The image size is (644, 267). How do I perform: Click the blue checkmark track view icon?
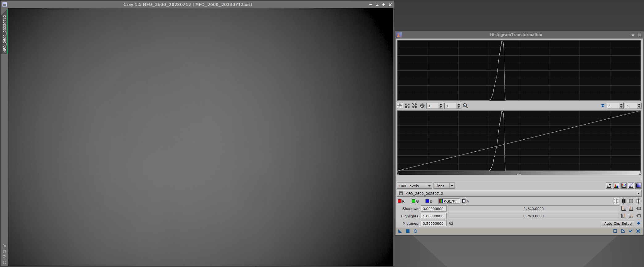pos(630,231)
